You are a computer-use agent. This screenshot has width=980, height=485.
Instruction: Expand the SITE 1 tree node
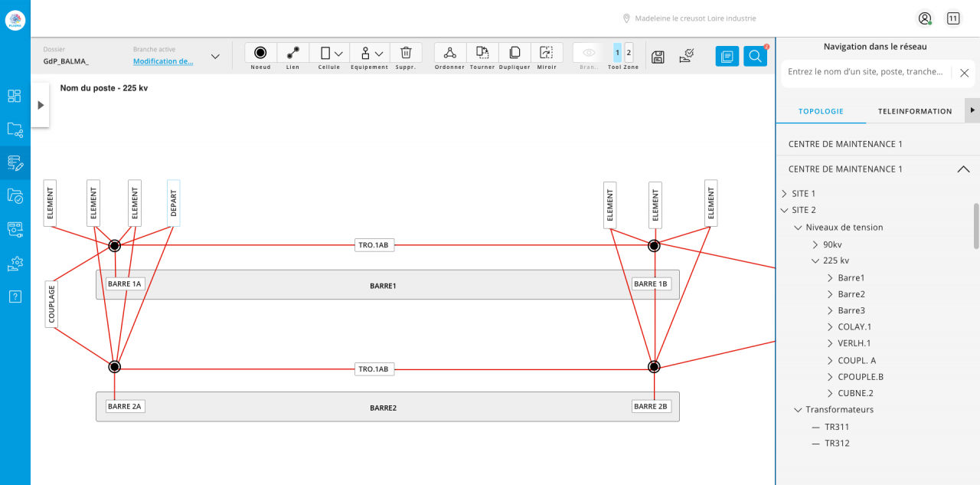click(x=784, y=194)
